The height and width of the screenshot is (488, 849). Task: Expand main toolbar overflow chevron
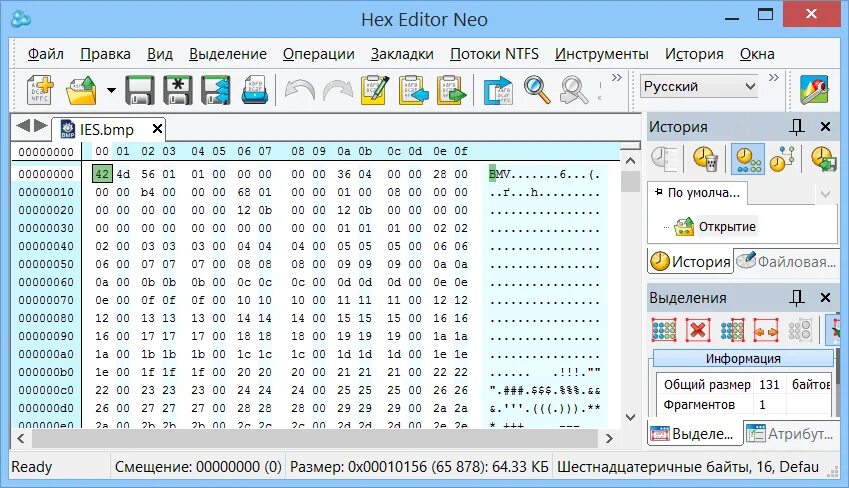click(616, 77)
